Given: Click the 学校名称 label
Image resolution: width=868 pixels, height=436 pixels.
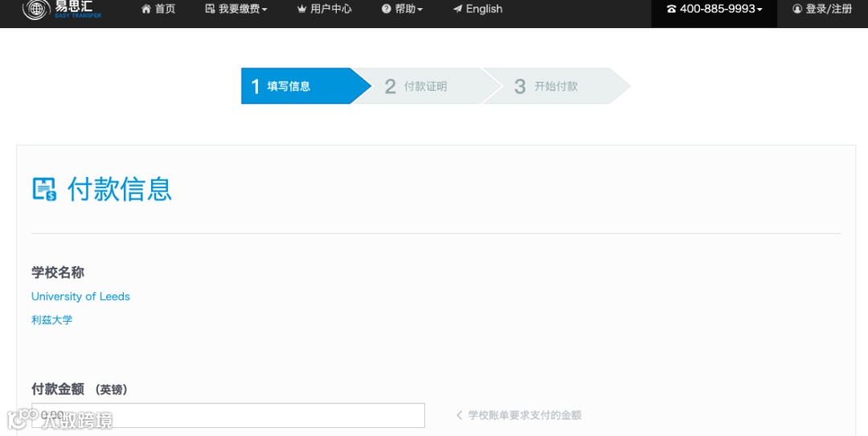Looking at the screenshot, I should [x=58, y=273].
